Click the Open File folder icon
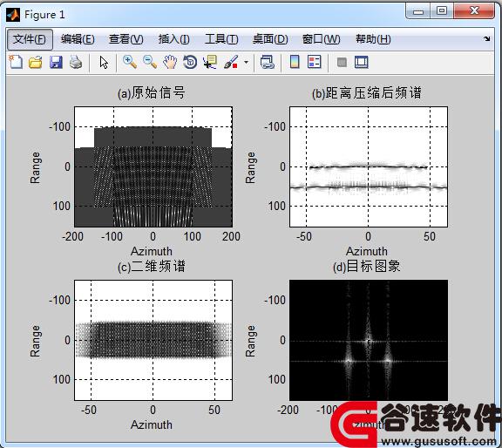The image size is (502, 448). coord(36,62)
